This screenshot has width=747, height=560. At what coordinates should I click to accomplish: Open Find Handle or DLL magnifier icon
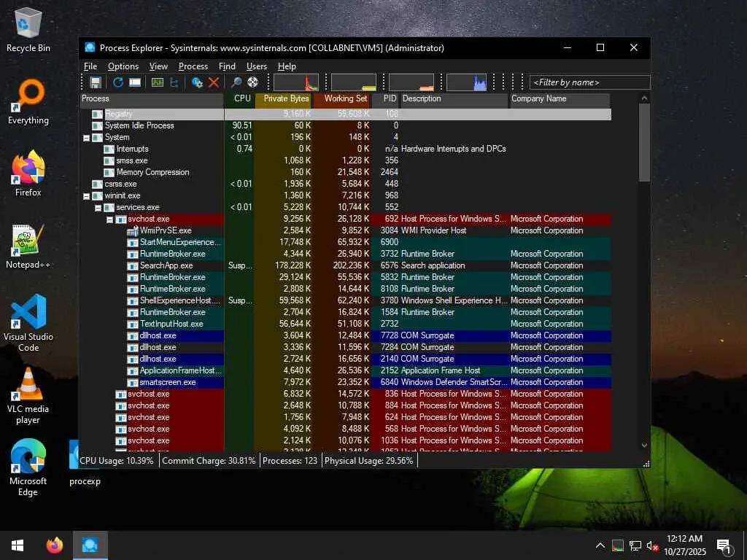[x=236, y=82]
